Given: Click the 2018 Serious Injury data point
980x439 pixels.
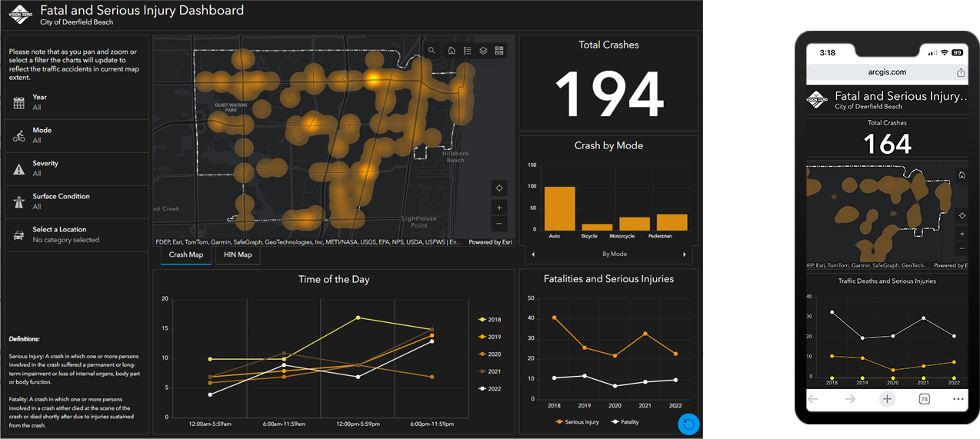Looking at the screenshot, I should [x=555, y=317].
